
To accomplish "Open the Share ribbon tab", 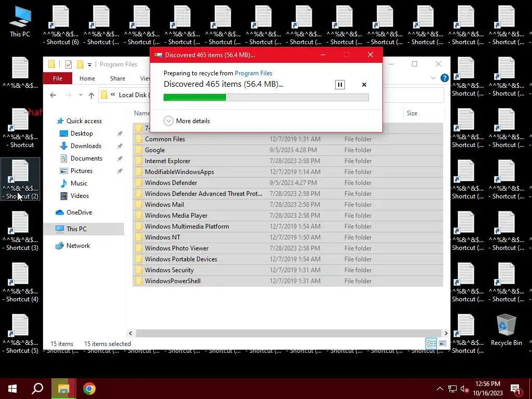I will pyautogui.click(x=117, y=78).
